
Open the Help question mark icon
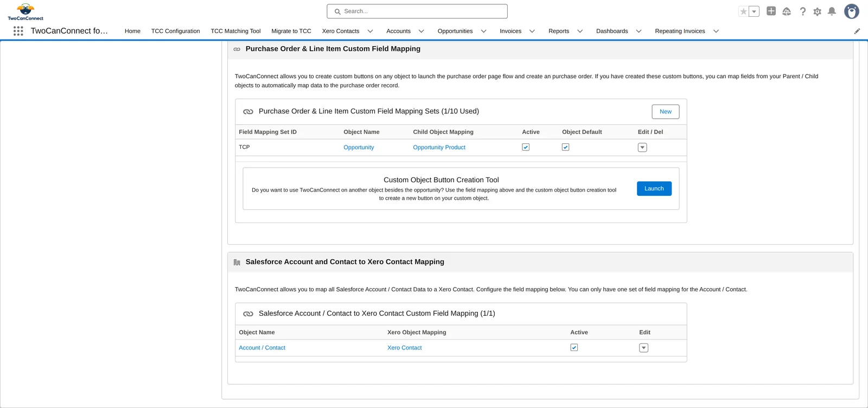(x=803, y=11)
